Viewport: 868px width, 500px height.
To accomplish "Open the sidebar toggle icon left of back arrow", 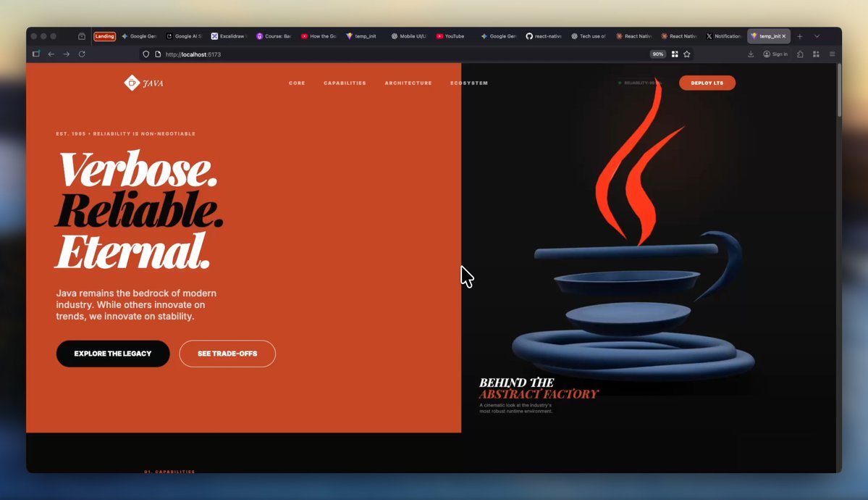I will [x=36, y=54].
